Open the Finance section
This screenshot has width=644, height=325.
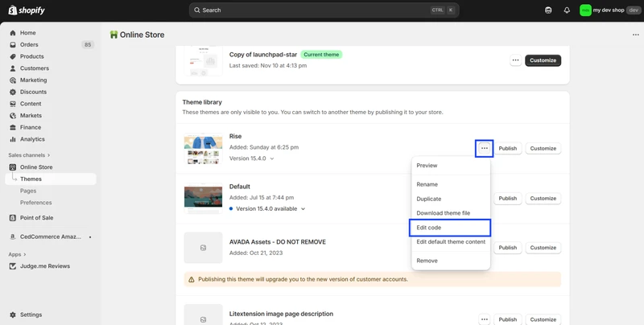[x=31, y=128]
